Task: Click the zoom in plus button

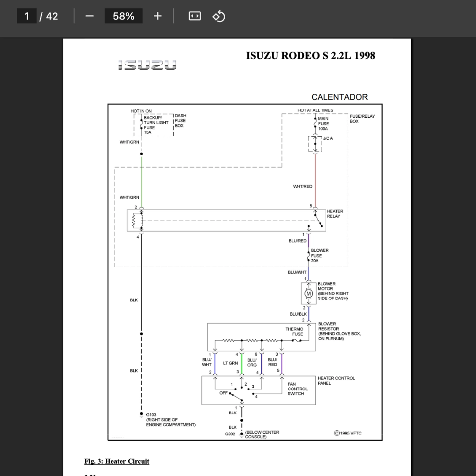Action: (x=157, y=16)
